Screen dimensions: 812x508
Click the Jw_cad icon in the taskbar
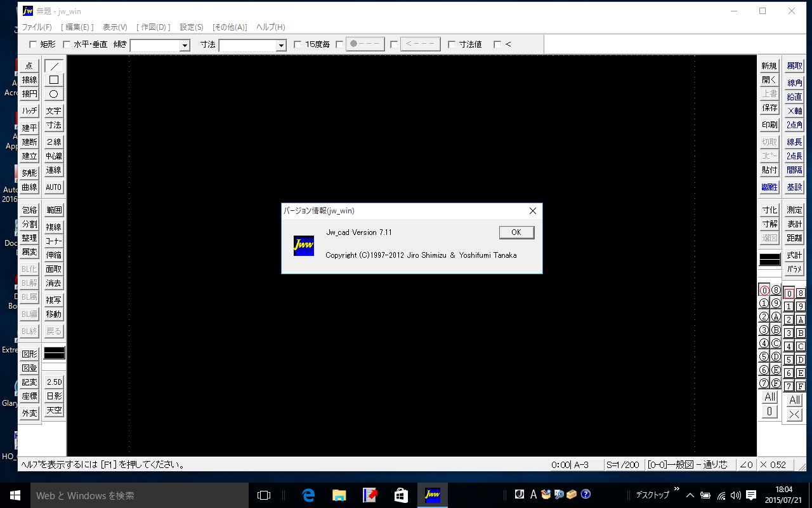click(x=433, y=495)
